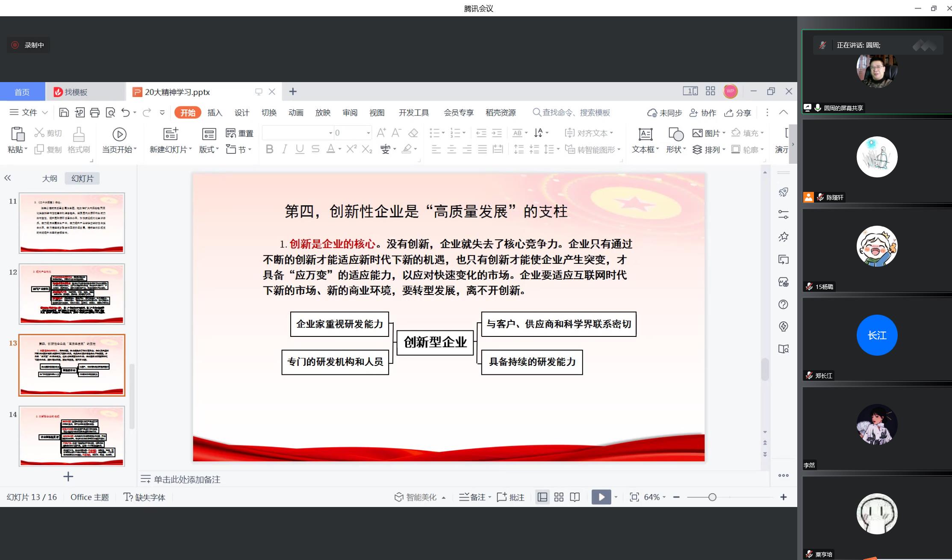Click the help question mark sidebar icon
This screenshot has height=560, width=952.
point(783,304)
